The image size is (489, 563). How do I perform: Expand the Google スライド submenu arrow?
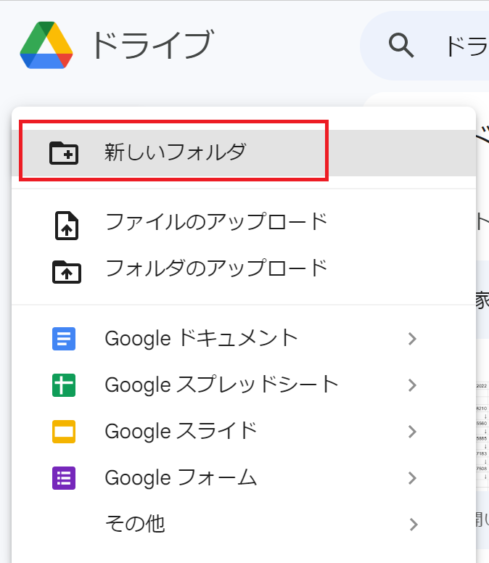413,432
